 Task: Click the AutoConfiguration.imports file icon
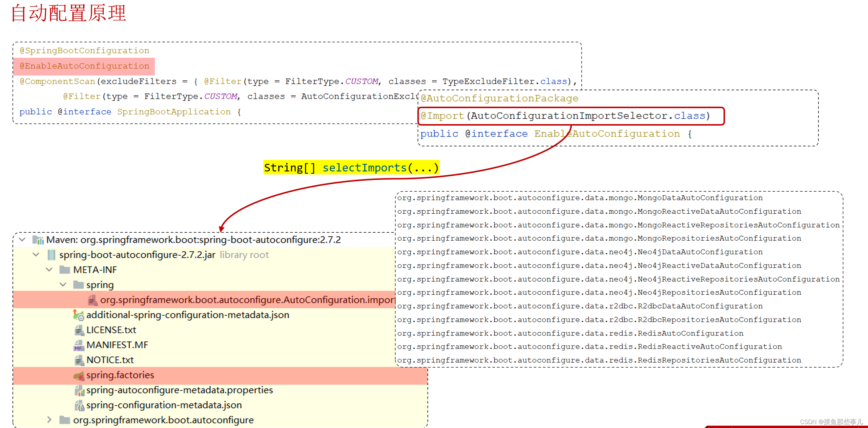tap(92, 300)
